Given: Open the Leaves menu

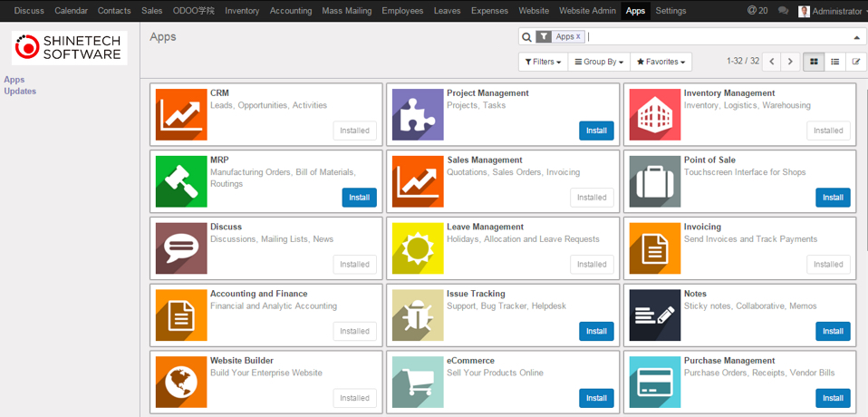Looking at the screenshot, I should (448, 11).
